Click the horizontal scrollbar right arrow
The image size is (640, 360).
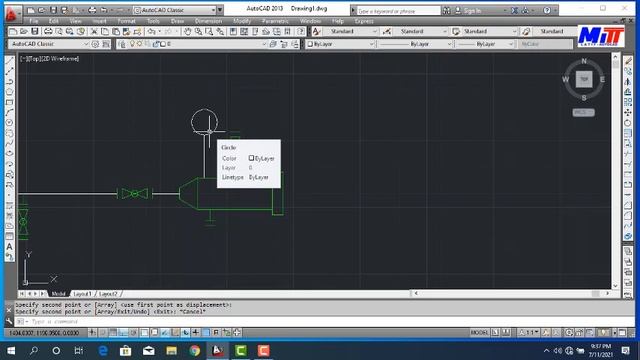pyautogui.click(x=607, y=293)
